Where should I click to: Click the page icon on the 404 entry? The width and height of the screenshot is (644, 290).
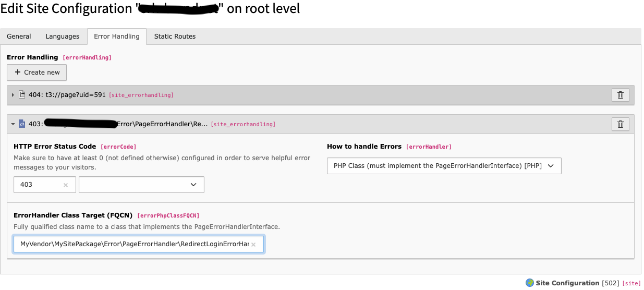(22, 95)
